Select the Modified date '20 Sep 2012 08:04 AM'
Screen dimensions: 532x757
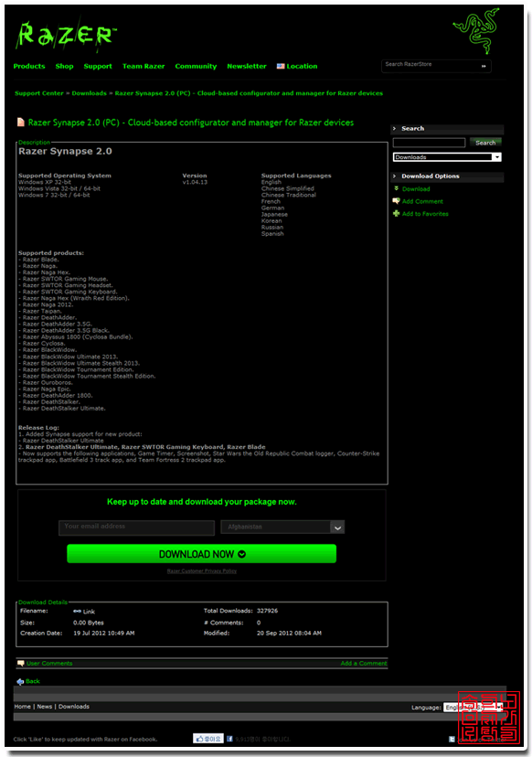[x=289, y=633]
